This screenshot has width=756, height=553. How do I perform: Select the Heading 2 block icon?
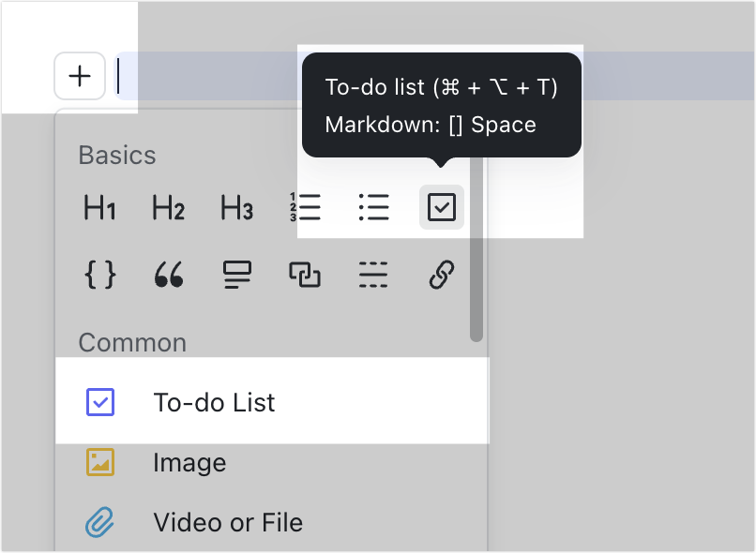click(168, 208)
